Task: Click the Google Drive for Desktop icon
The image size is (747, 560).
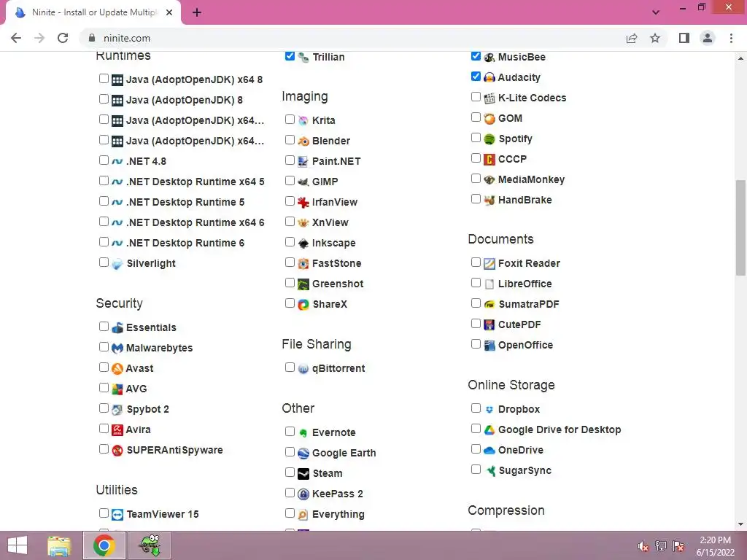Action: (x=489, y=430)
